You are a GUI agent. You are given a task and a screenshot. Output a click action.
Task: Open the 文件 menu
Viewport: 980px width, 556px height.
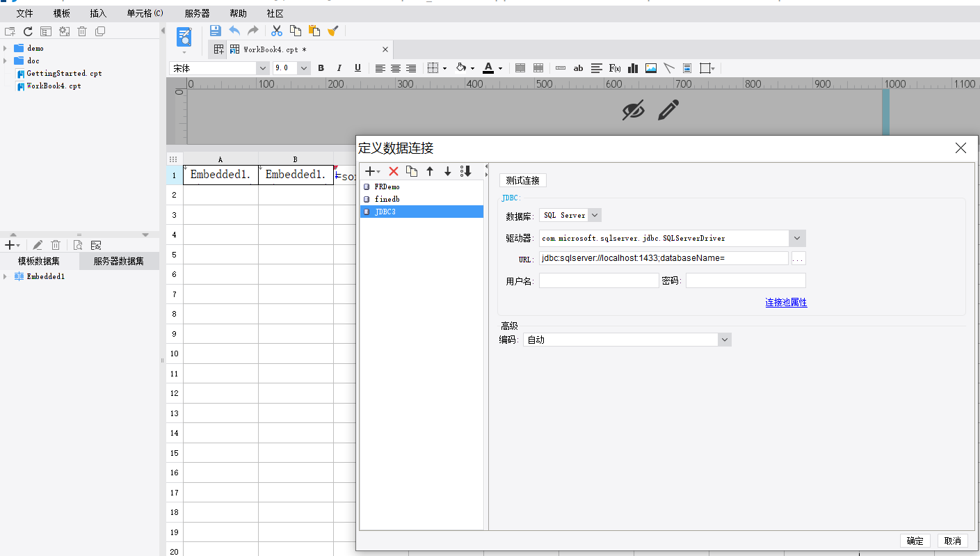click(24, 13)
